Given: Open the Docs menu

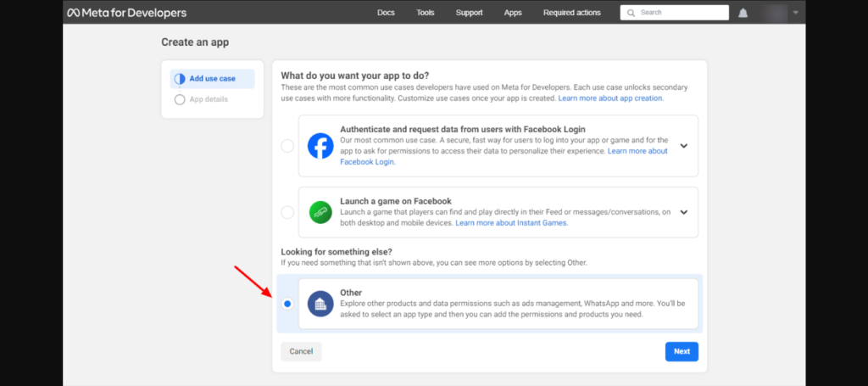Looking at the screenshot, I should tap(386, 13).
